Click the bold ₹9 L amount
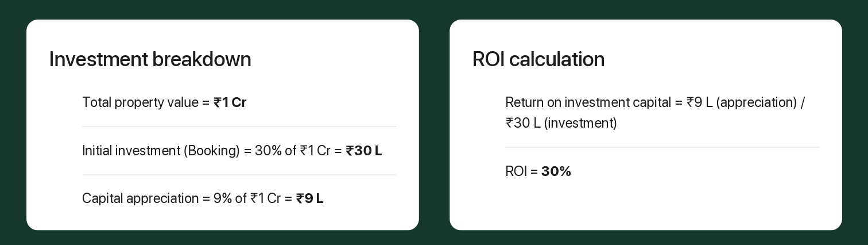Screen dimensions: 868x245 click(310, 198)
